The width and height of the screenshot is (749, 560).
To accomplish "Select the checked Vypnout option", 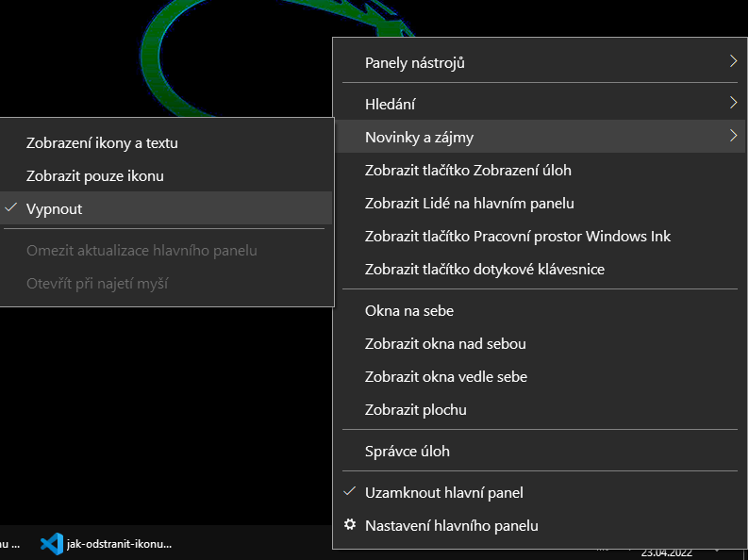I will [x=55, y=208].
